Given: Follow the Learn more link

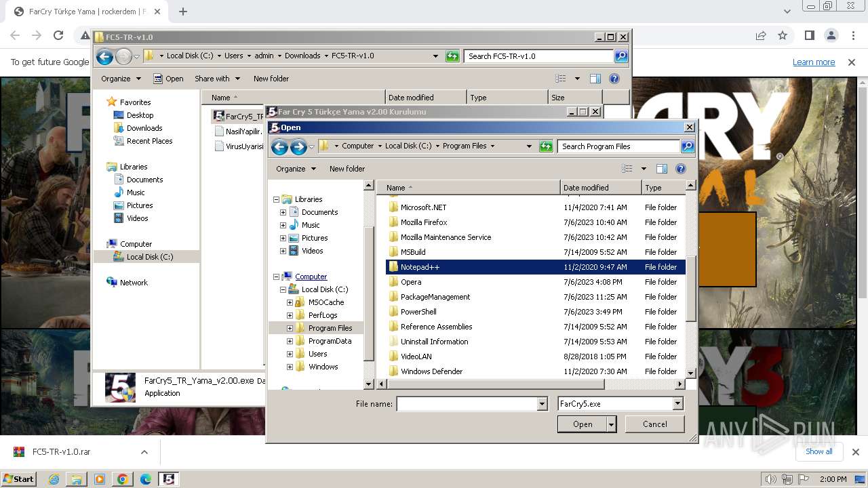Looking at the screenshot, I should [x=814, y=62].
